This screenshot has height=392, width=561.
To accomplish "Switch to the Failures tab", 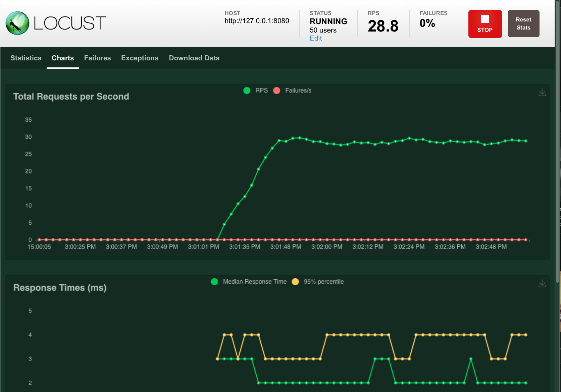I will (x=97, y=58).
